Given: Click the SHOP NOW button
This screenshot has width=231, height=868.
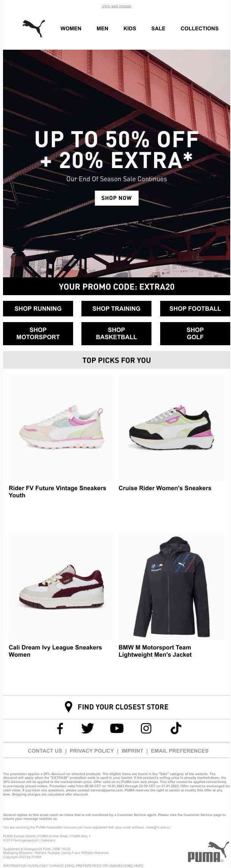Looking at the screenshot, I should 117,198.
